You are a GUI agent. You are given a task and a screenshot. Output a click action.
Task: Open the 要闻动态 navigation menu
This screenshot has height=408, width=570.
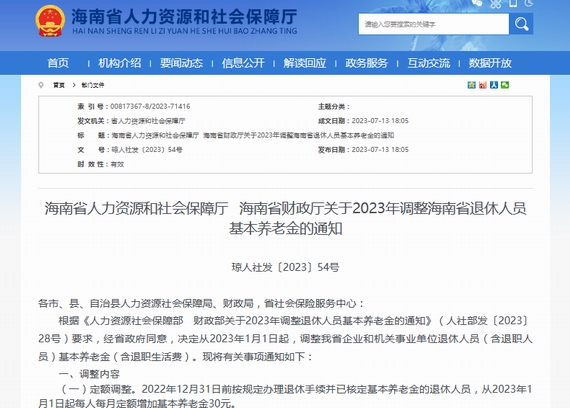point(181,63)
